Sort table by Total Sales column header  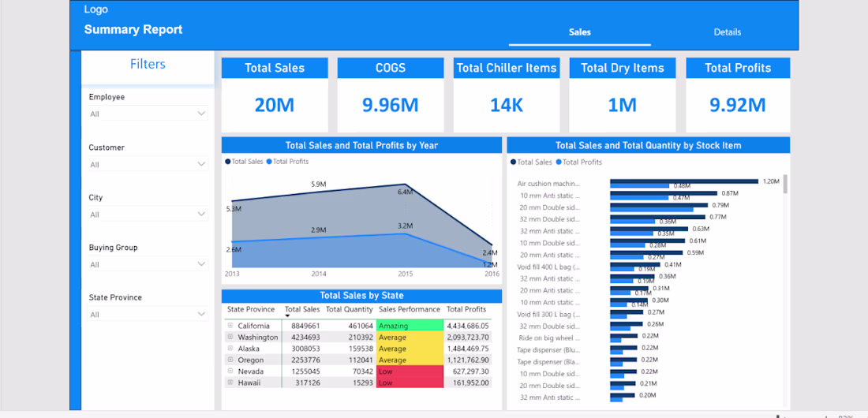[302, 309]
